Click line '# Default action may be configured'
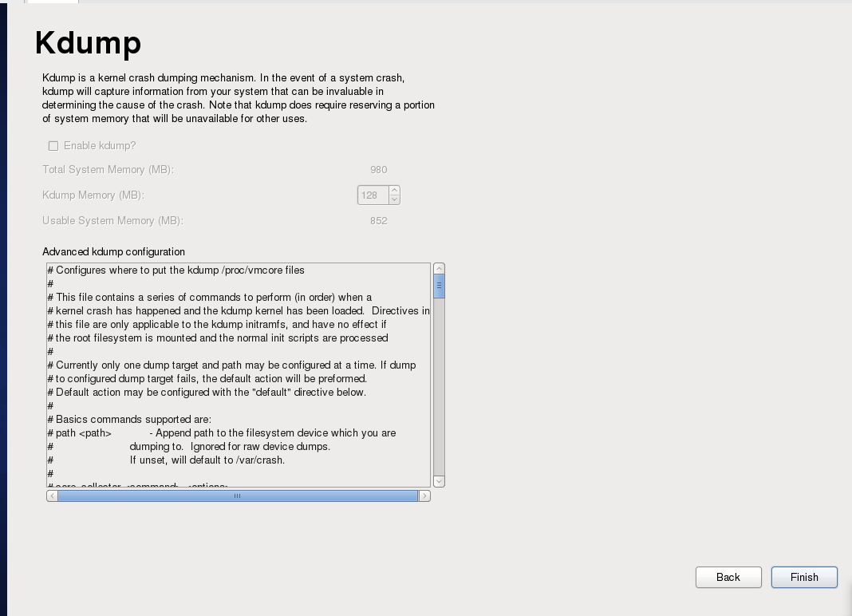This screenshot has width=852, height=616. point(207,393)
